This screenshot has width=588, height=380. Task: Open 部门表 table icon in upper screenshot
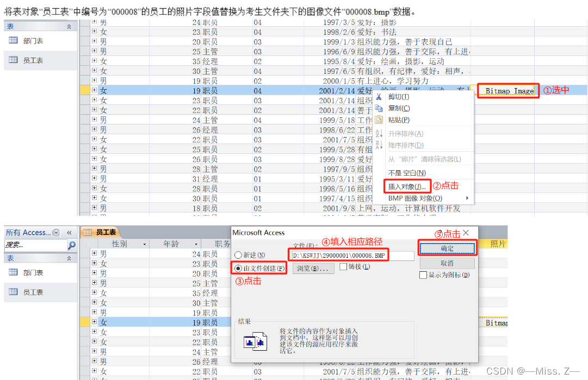[x=13, y=40]
